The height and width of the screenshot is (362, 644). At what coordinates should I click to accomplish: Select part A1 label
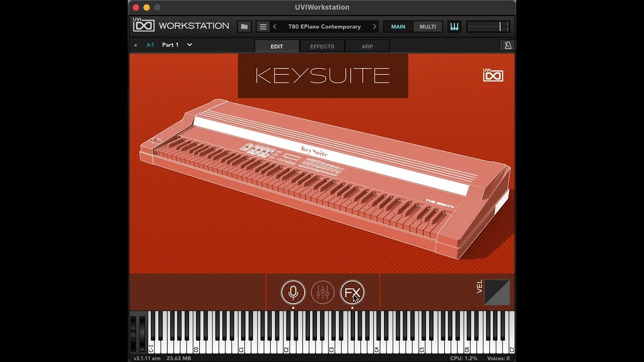(150, 45)
